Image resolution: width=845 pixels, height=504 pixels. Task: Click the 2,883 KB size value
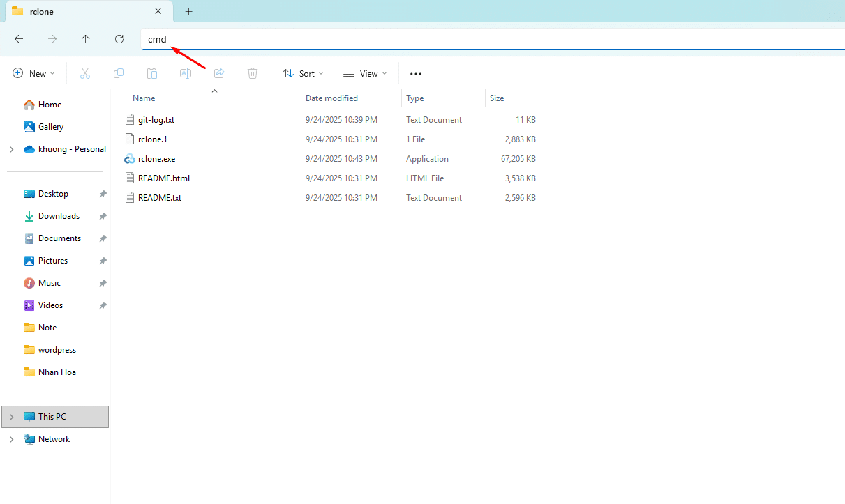tap(521, 139)
